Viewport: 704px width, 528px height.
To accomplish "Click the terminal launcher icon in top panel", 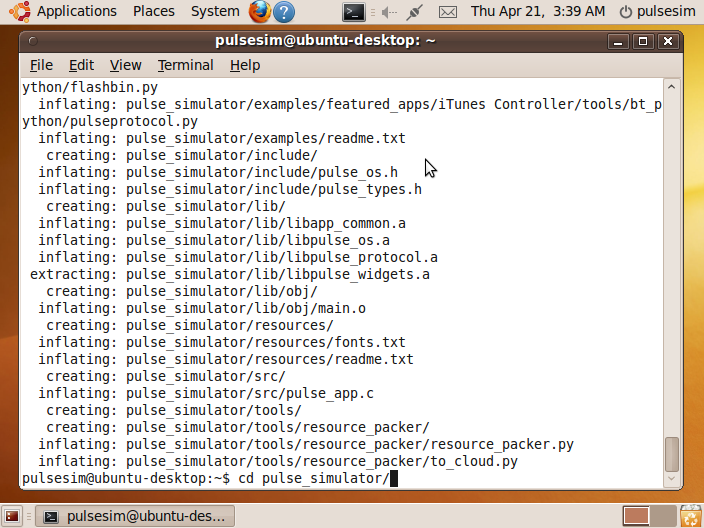I will coord(353,12).
